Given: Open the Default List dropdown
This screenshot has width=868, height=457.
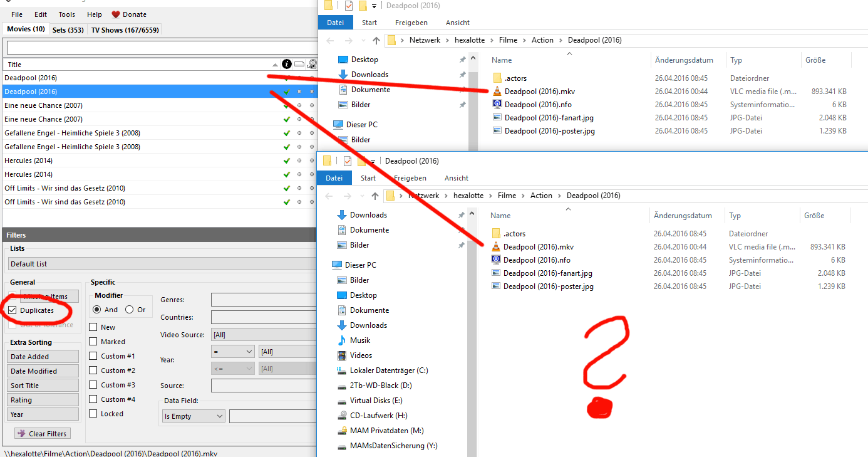Looking at the screenshot, I should tap(163, 264).
